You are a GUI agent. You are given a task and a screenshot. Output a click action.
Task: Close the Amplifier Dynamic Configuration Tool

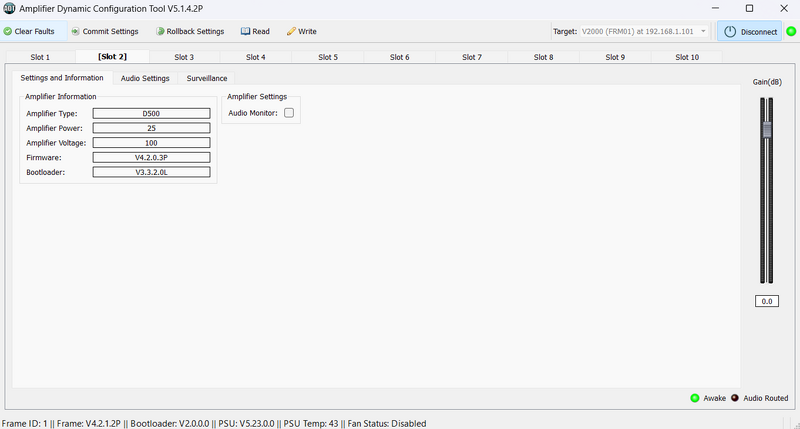(784, 8)
